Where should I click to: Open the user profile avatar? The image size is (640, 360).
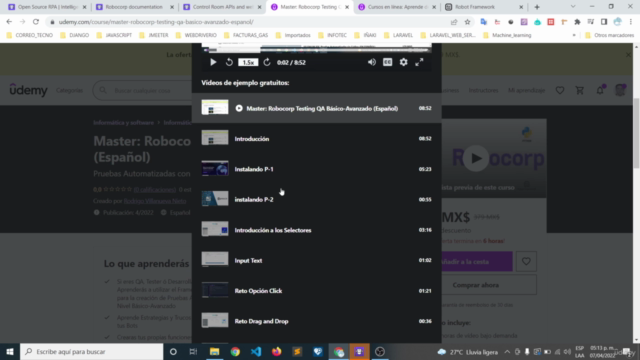coord(620,90)
